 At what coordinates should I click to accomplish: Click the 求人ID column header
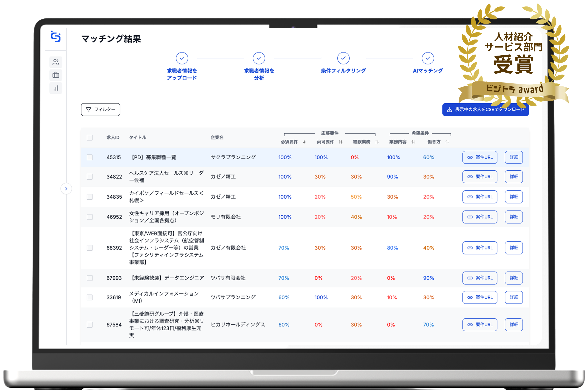113,138
